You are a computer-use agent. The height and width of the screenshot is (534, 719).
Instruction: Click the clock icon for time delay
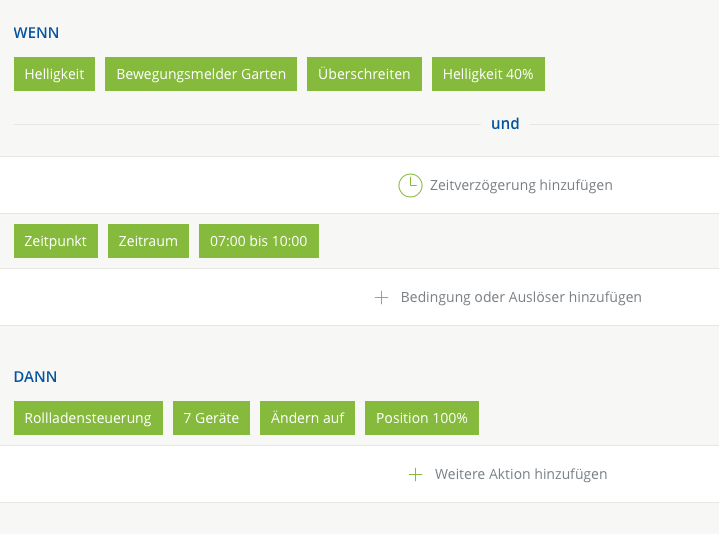pos(410,185)
